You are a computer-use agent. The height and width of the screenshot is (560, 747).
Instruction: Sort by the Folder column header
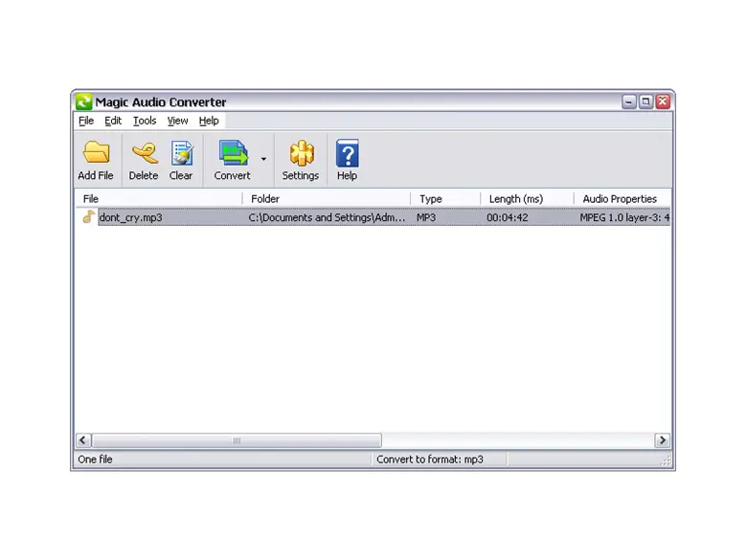tap(327, 198)
